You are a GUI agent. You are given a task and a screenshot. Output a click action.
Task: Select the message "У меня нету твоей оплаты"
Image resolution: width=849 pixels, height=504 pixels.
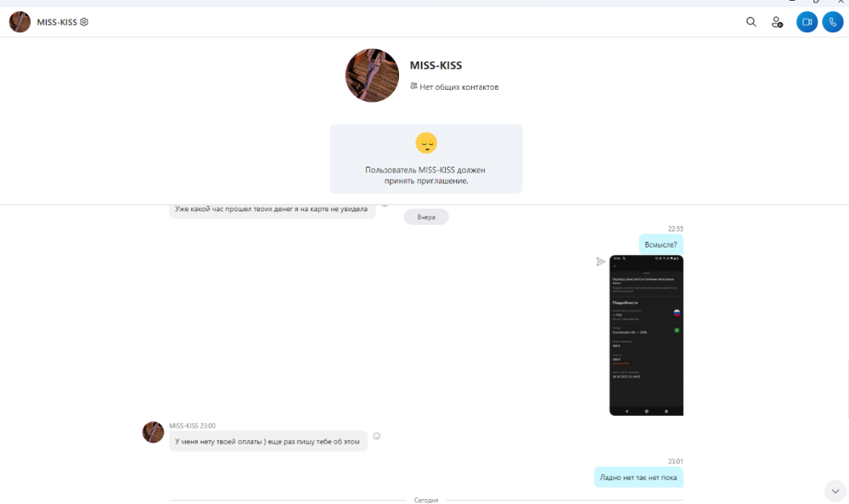coord(268,442)
